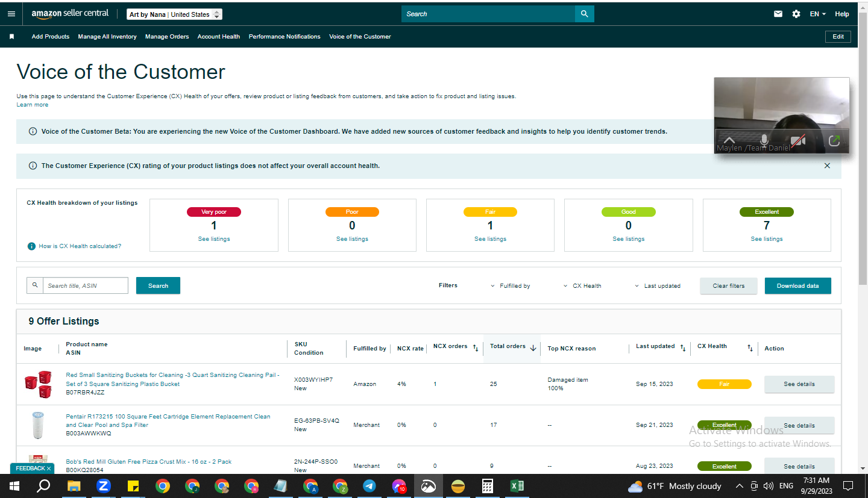The height and width of the screenshot is (498, 868).
Task: Click the pop-out icon in the video overlay
Action: (835, 141)
